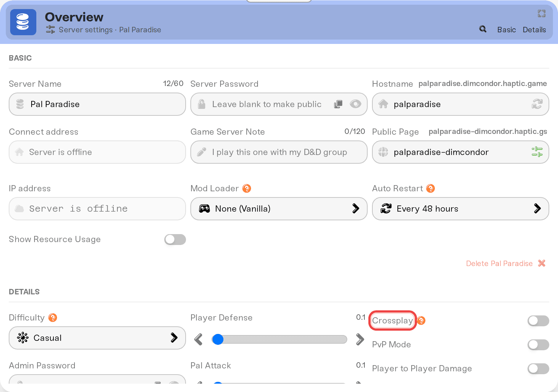Screen dimensions: 558x392
Task: Toggle fullscreen with the expand icon
Action: (542, 13)
